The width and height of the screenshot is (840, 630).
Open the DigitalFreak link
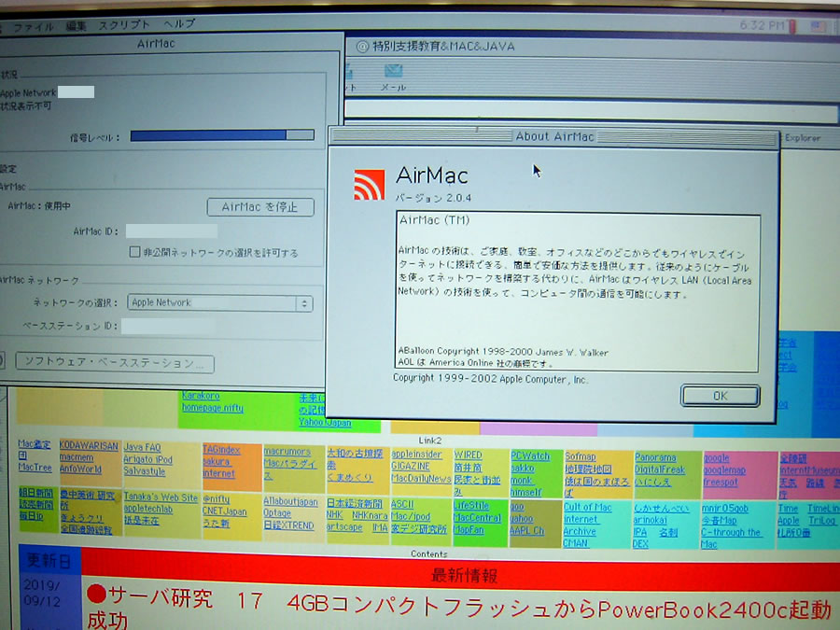tap(660, 469)
